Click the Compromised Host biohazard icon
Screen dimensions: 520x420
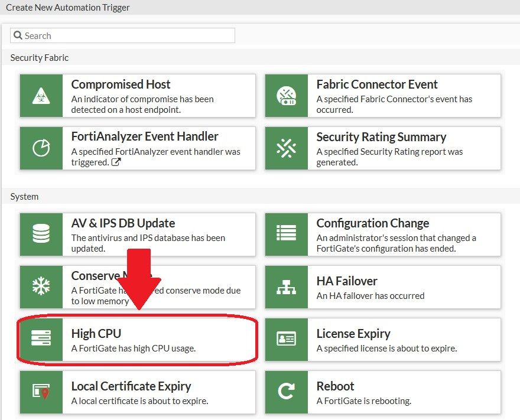[x=41, y=96]
